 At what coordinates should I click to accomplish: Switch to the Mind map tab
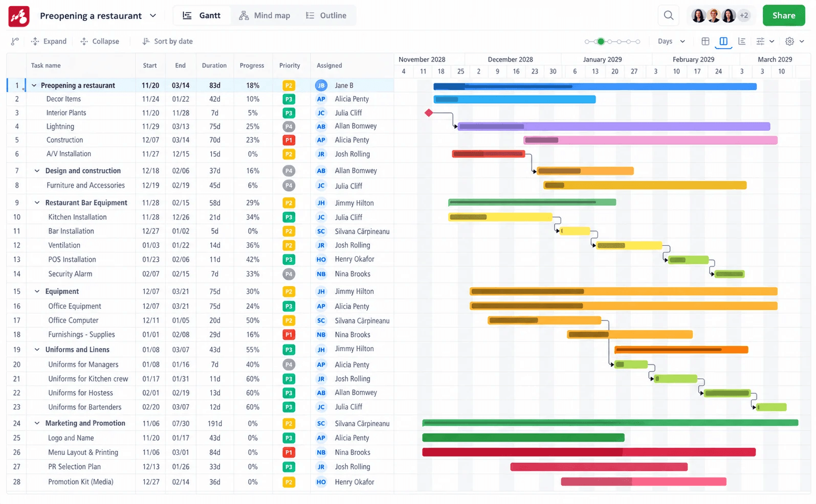point(264,15)
